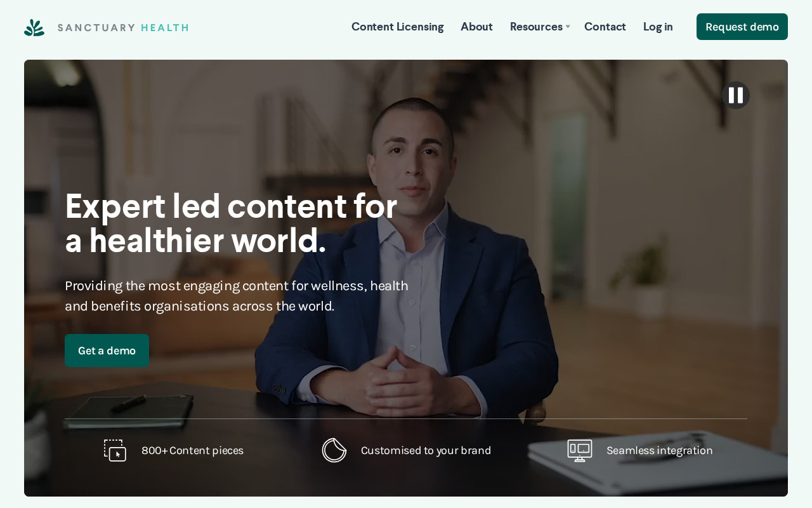The width and height of the screenshot is (812, 508).
Task: Click the Request demo button
Action: pyautogui.click(x=742, y=27)
